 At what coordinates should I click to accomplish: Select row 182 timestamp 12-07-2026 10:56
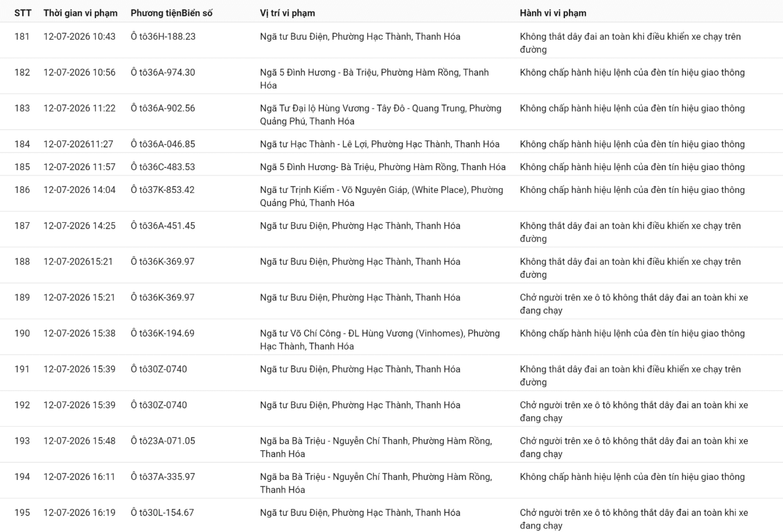pos(80,72)
